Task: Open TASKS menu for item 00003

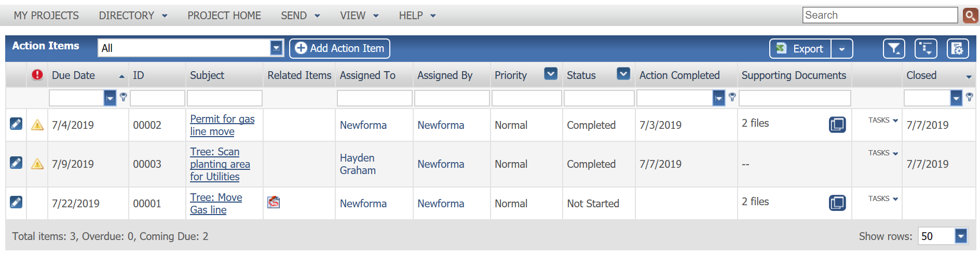Action: pyautogui.click(x=883, y=153)
